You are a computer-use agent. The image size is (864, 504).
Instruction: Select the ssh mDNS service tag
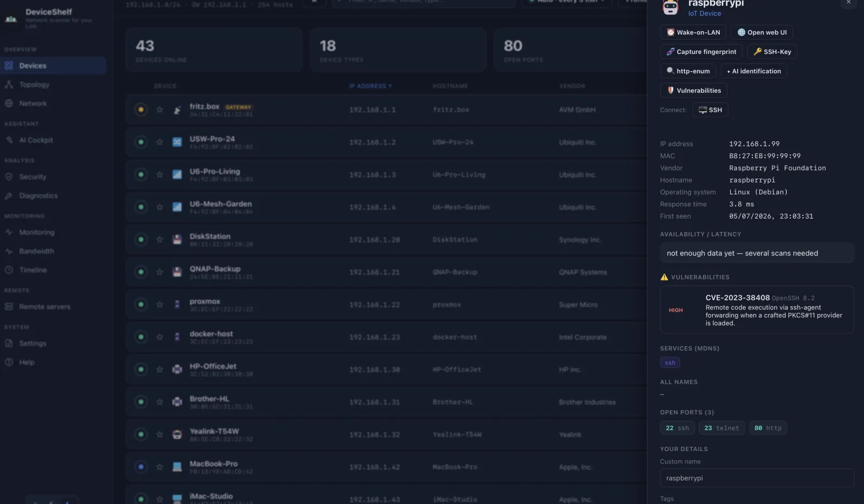(670, 363)
